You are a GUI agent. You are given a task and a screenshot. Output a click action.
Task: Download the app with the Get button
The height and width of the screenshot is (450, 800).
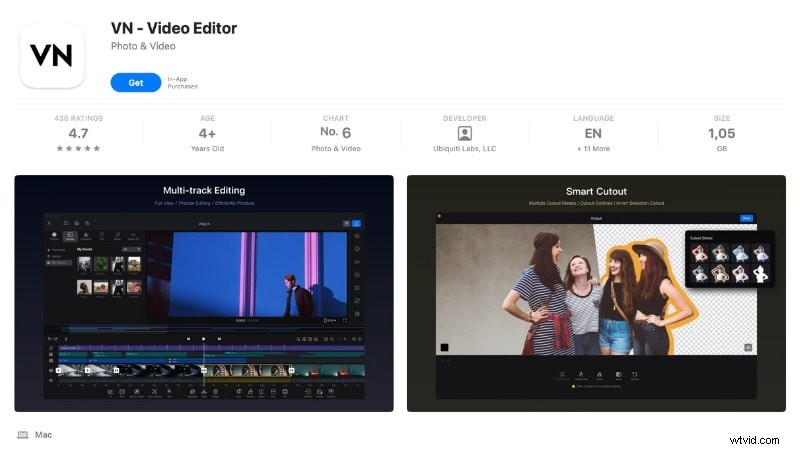click(136, 83)
